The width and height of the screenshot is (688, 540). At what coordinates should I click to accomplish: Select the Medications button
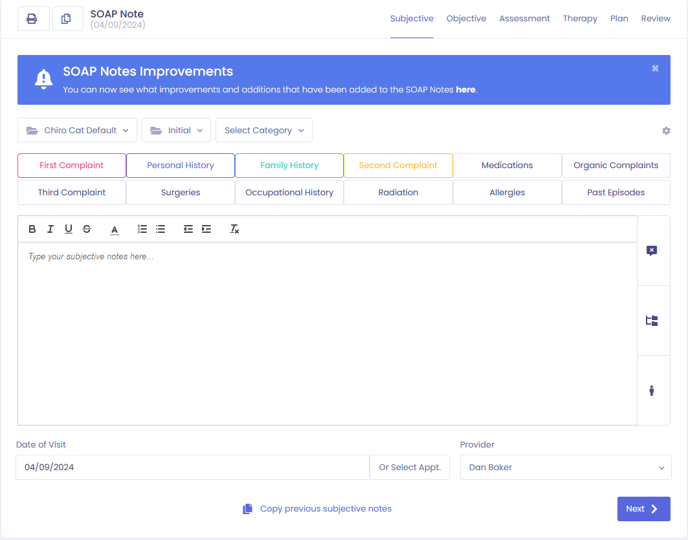(x=507, y=165)
